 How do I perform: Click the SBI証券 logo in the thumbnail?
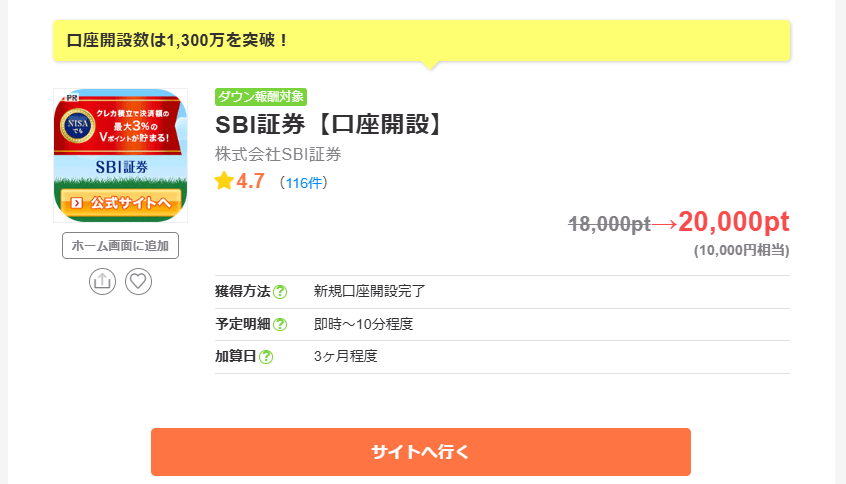coord(121,165)
